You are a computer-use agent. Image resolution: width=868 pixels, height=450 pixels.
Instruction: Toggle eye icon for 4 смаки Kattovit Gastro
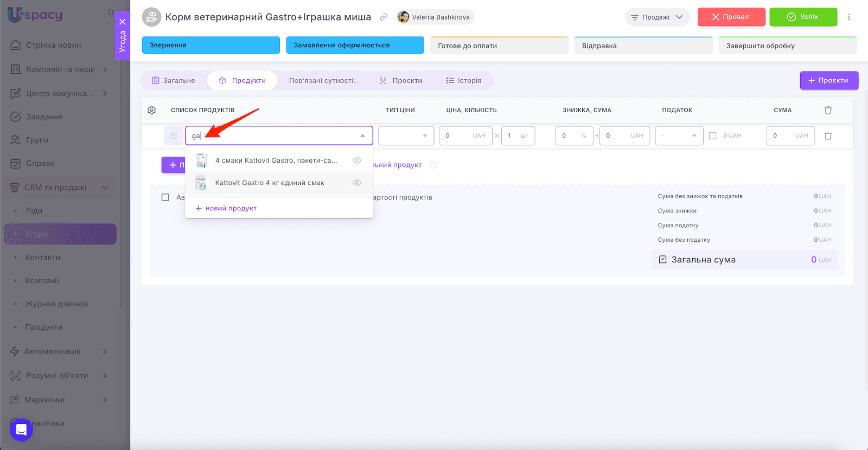(356, 160)
